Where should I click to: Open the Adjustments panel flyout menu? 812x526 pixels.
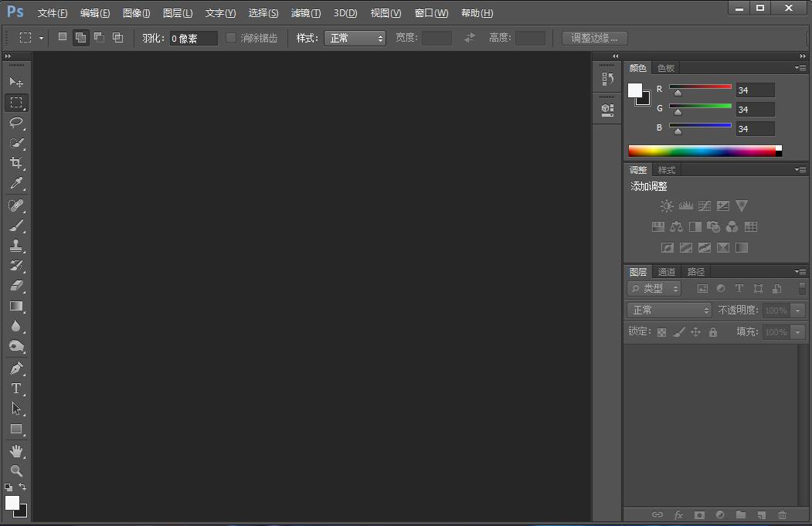pyautogui.click(x=800, y=169)
